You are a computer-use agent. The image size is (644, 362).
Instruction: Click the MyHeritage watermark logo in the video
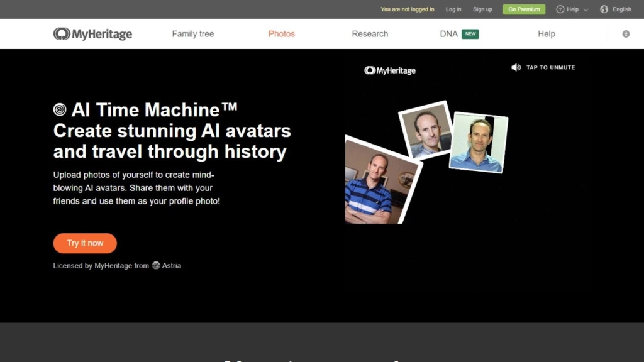[x=390, y=70]
